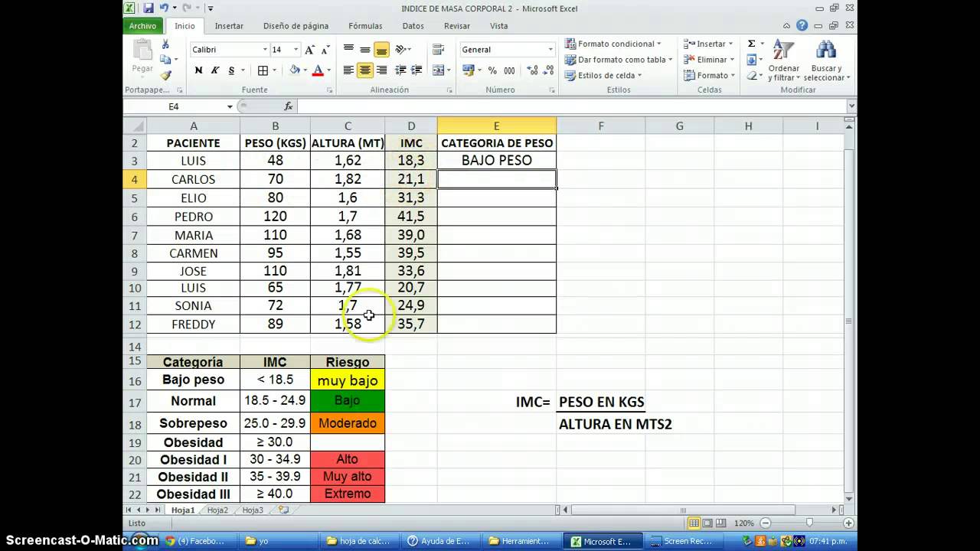Toggle bold N formatting
The width and height of the screenshot is (980, 551).
(x=198, y=70)
